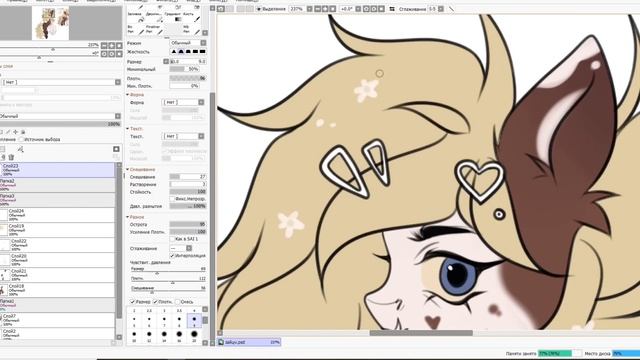Switch to the open .psd document tab

point(249,342)
